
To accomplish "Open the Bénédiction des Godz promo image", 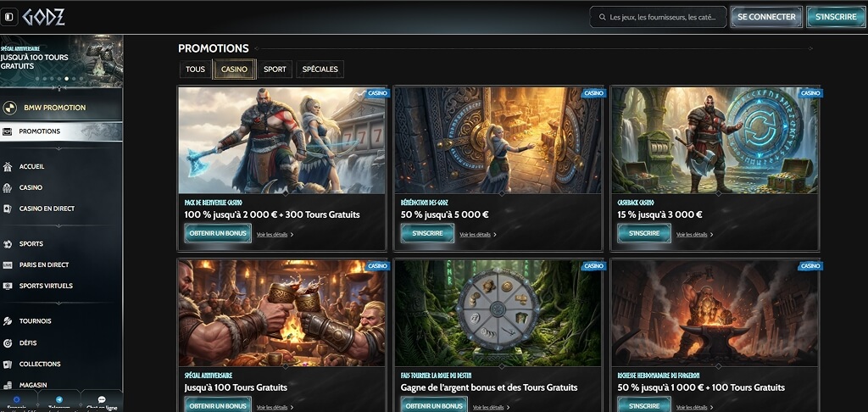I will click(498, 140).
